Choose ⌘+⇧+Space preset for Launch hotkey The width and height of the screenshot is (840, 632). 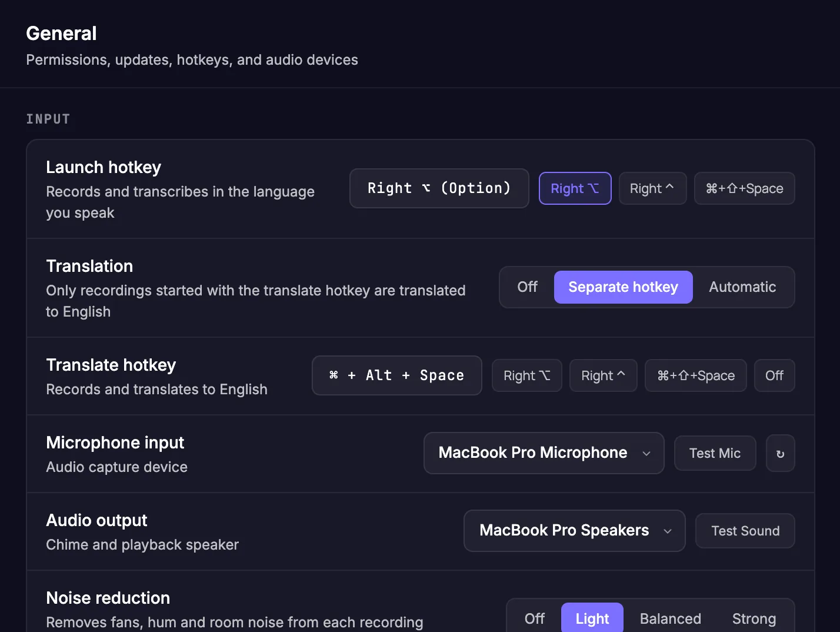pos(744,188)
